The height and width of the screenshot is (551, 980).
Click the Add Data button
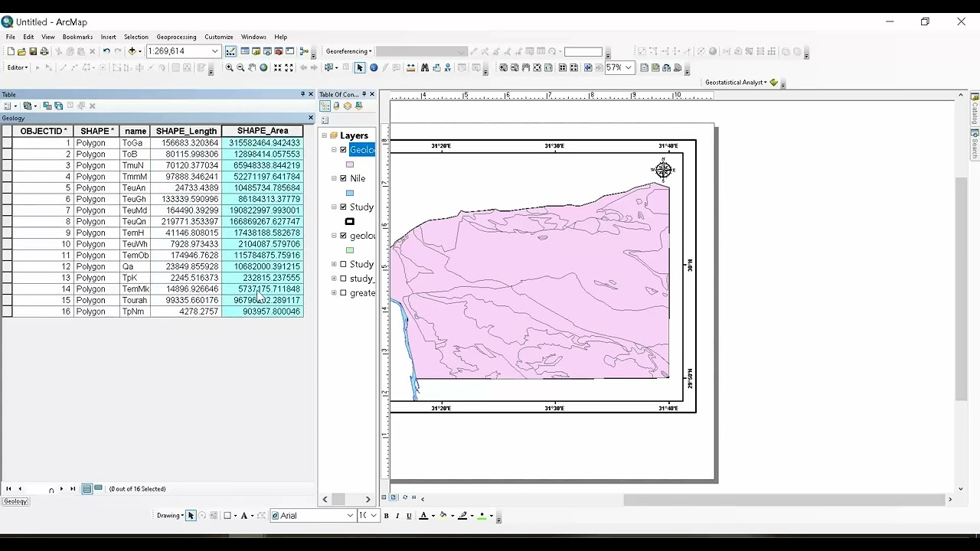point(132,51)
